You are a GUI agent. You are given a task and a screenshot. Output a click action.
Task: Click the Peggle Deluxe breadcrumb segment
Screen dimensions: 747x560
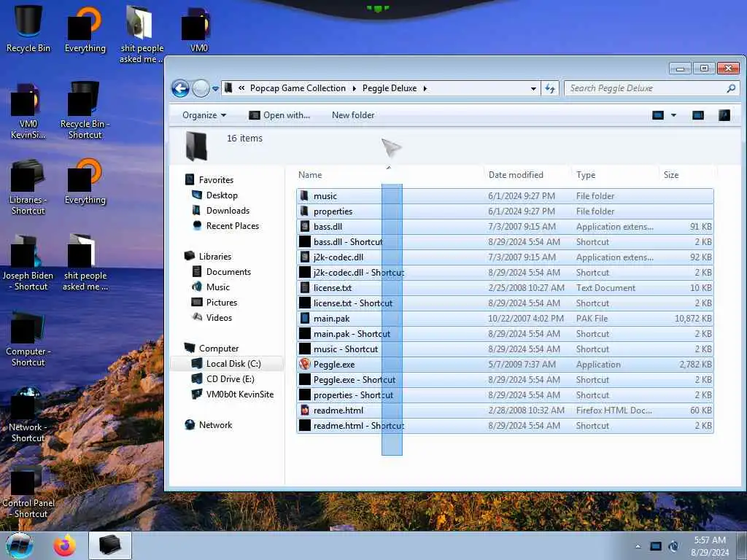pos(390,88)
